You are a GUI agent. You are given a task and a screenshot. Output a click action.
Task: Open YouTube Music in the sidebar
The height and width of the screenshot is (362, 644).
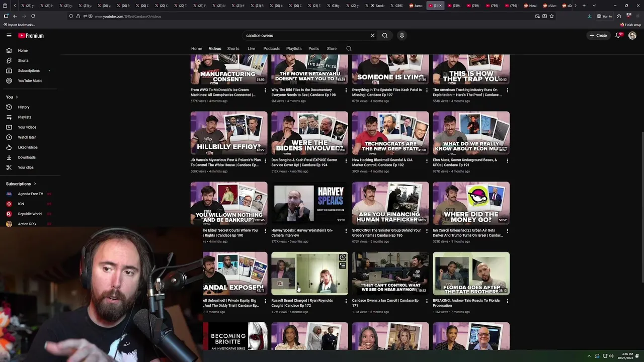(x=30, y=81)
